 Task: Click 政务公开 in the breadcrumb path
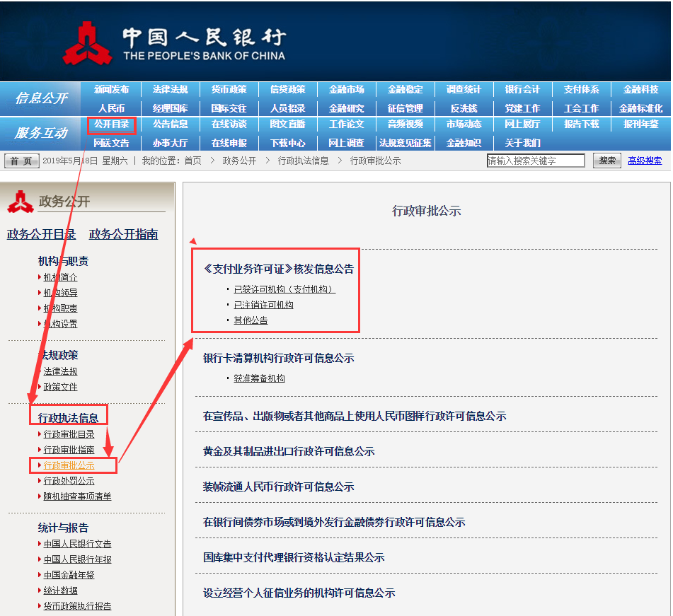click(x=239, y=161)
